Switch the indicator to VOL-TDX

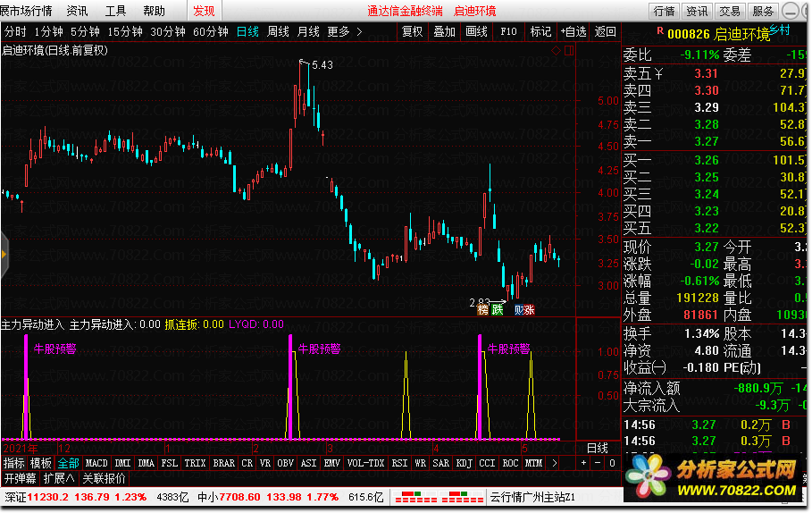coord(365,463)
